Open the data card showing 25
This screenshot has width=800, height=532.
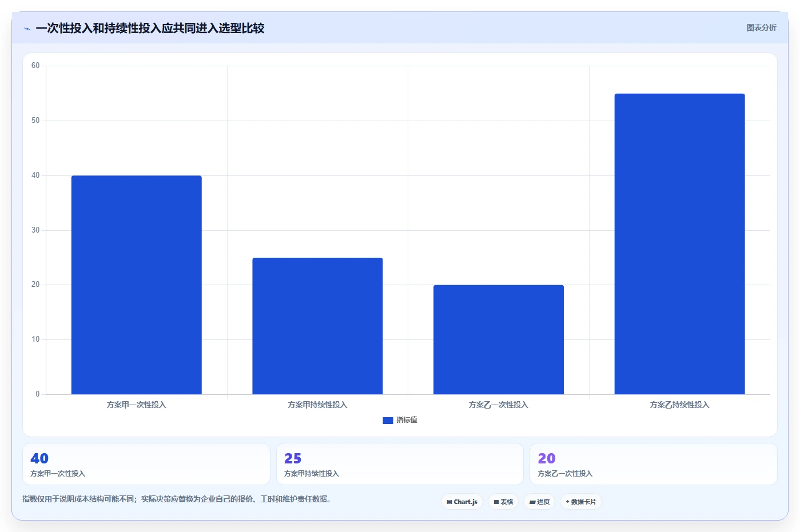point(400,464)
